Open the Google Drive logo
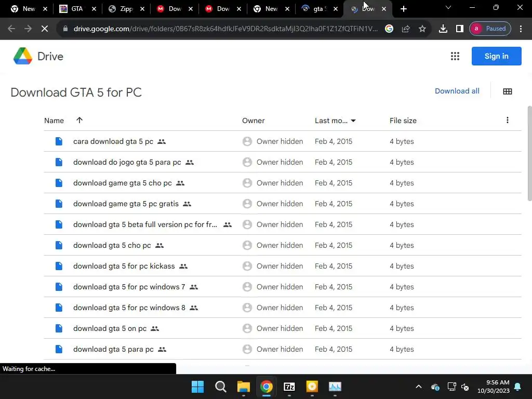Screen dimensions: 532x399 coord(23,56)
